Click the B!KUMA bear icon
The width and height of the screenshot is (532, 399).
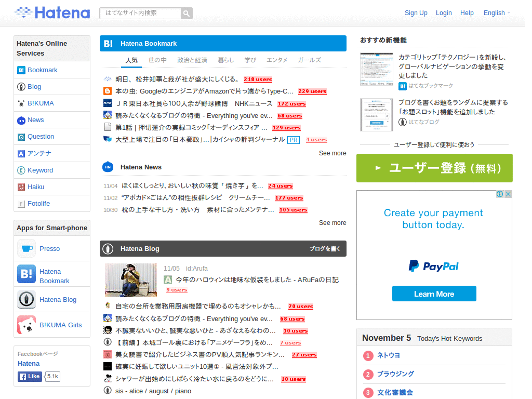(x=21, y=103)
